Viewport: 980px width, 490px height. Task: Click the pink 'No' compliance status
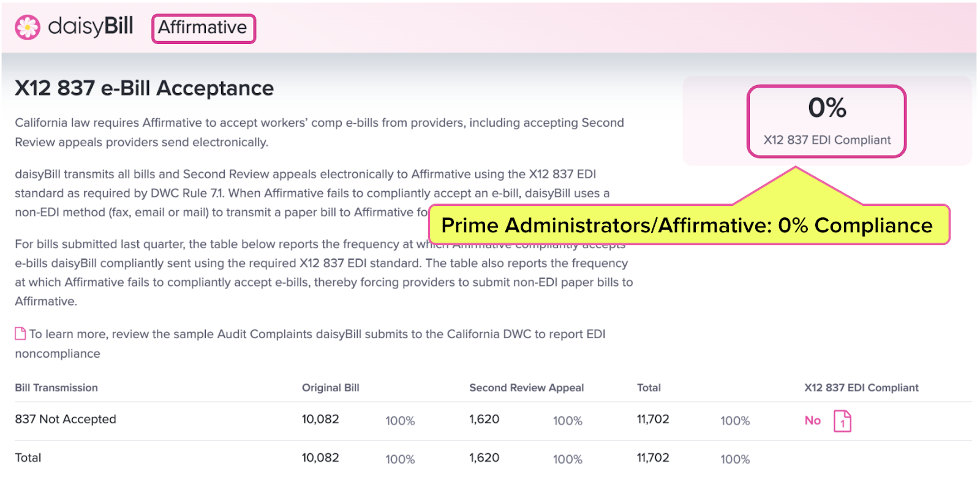[x=812, y=420]
